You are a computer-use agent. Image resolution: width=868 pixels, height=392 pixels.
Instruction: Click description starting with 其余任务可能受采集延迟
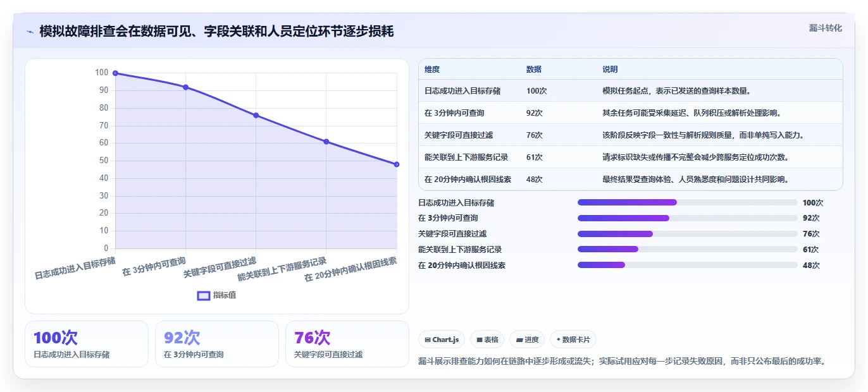pos(692,113)
